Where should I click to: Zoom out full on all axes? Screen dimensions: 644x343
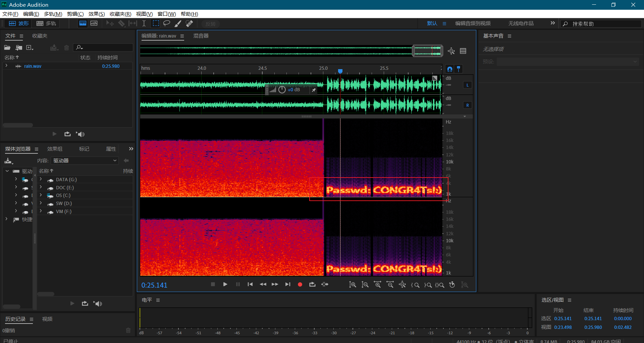[402, 285]
